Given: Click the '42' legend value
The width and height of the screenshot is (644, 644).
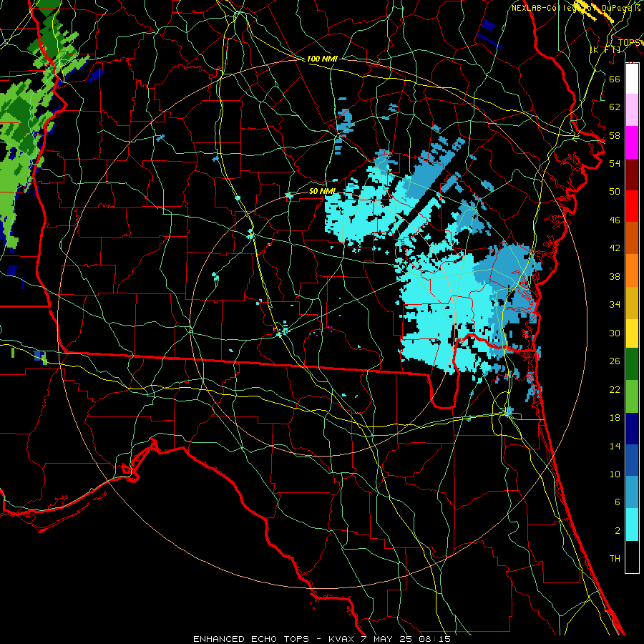Looking at the screenshot, I should [x=615, y=248].
